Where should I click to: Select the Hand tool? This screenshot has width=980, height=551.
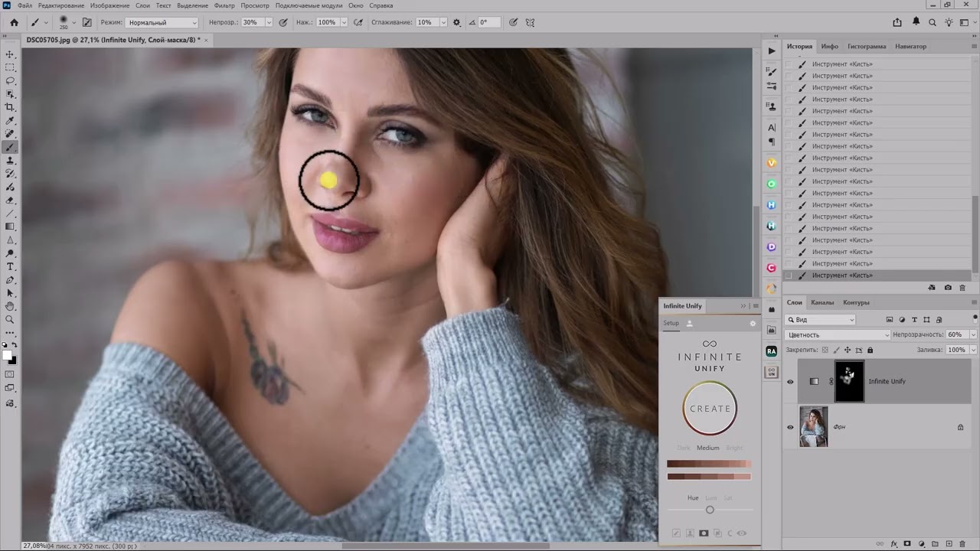(x=10, y=306)
